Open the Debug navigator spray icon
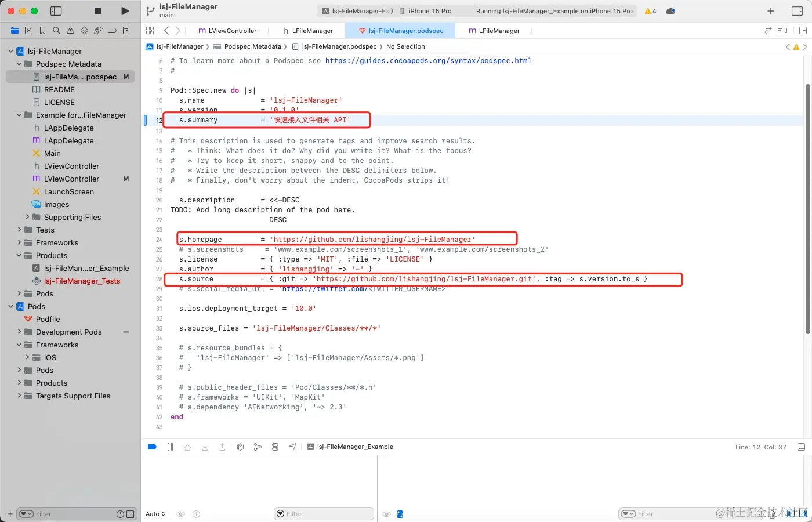812x522 pixels. pyautogui.click(x=98, y=30)
